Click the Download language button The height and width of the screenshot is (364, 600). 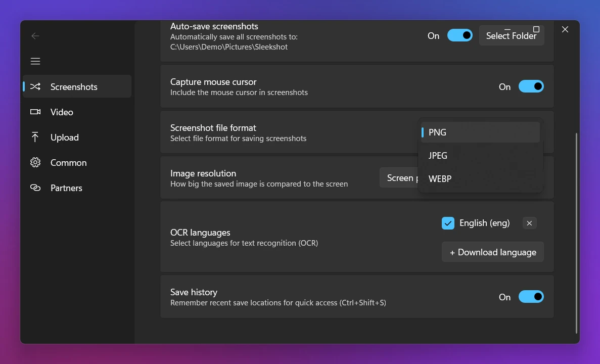(x=492, y=252)
